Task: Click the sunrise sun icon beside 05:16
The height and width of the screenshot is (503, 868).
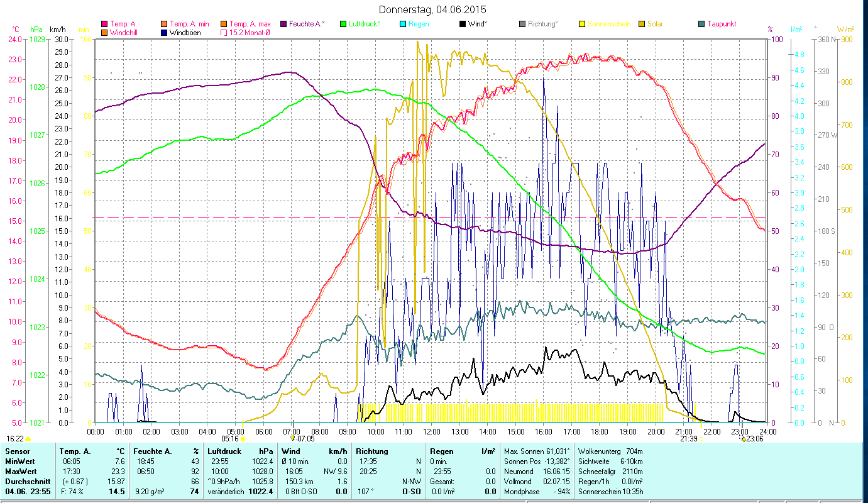Action: click(243, 439)
